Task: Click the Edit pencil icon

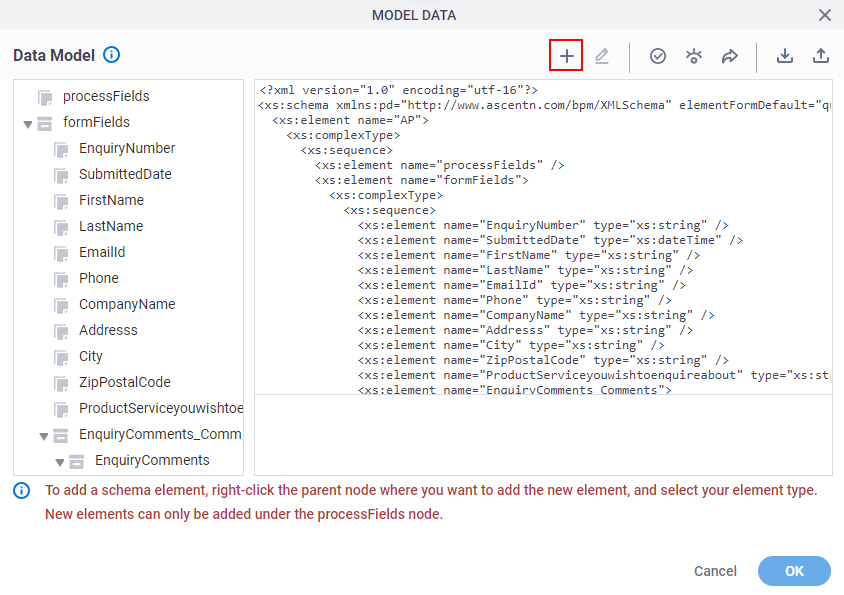Action: pyautogui.click(x=601, y=56)
